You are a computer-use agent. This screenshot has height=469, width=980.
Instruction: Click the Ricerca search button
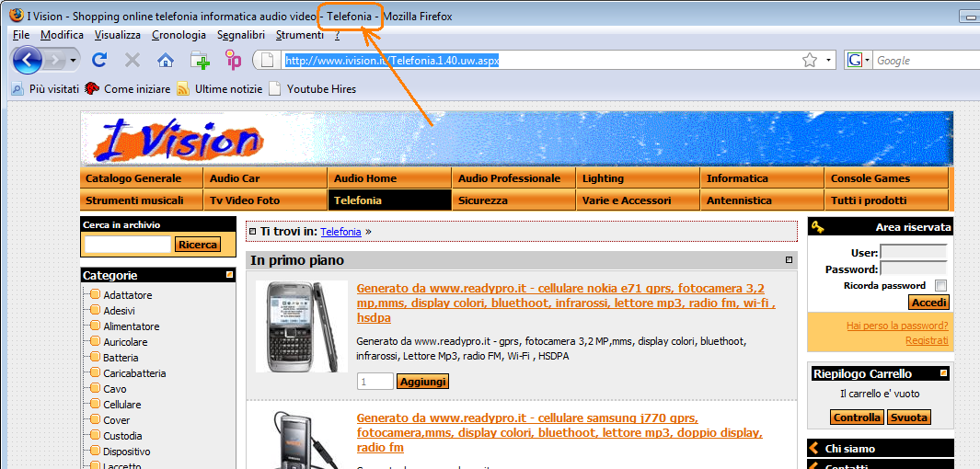pyautogui.click(x=198, y=245)
